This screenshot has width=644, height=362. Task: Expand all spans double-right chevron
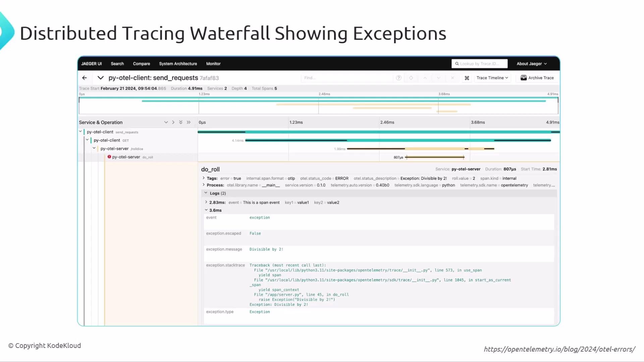pyautogui.click(x=189, y=122)
